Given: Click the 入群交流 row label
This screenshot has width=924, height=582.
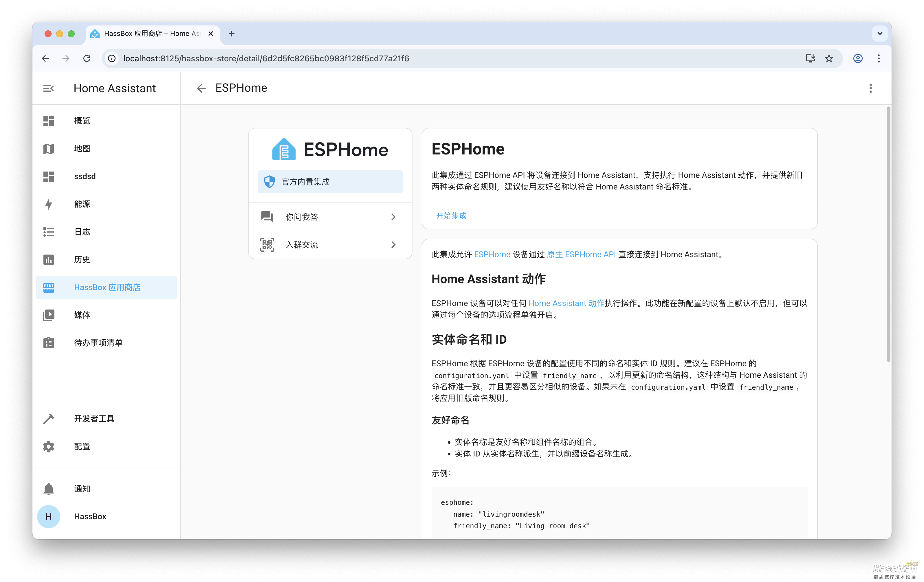Looking at the screenshot, I should click(x=302, y=245).
